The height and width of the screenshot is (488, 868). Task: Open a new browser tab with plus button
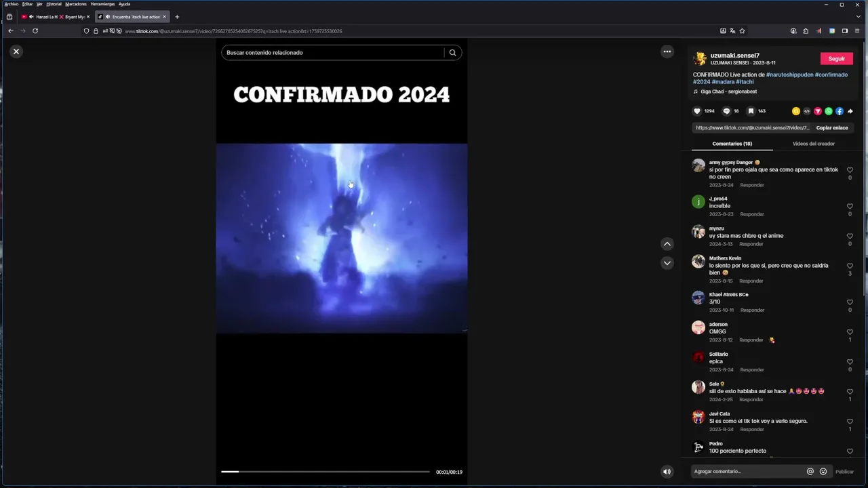(x=177, y=17)
